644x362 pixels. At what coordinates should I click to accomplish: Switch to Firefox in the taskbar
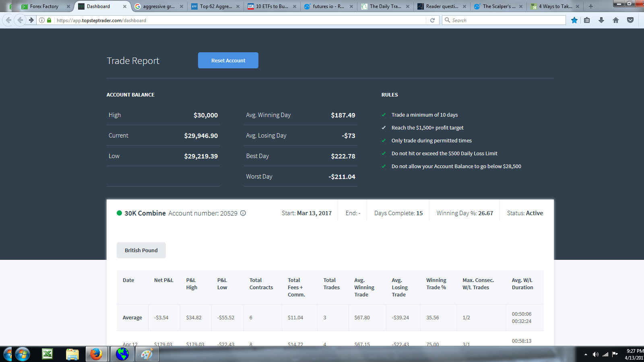96,354
